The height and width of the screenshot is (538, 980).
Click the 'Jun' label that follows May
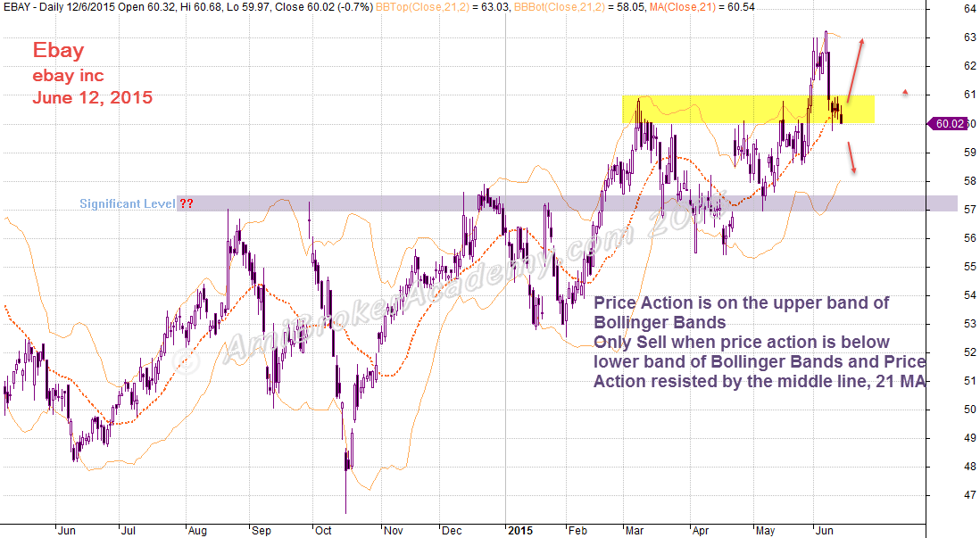pyautogui.click(x=825, y=531)
